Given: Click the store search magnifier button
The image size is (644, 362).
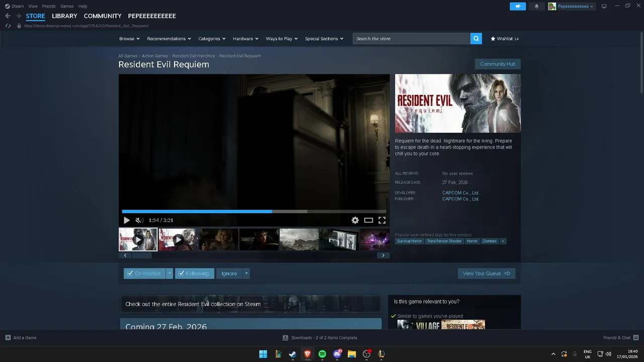Looking at the screenshot, I should point(476,39).
